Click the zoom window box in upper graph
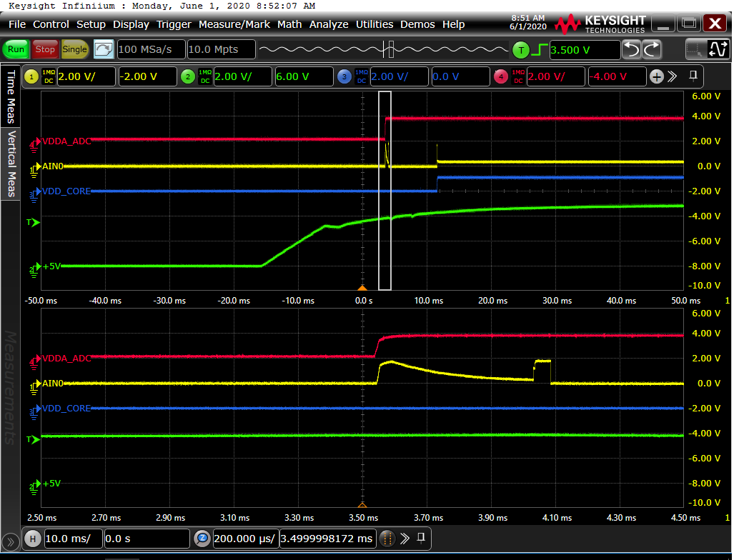 (x=385, y=191)
